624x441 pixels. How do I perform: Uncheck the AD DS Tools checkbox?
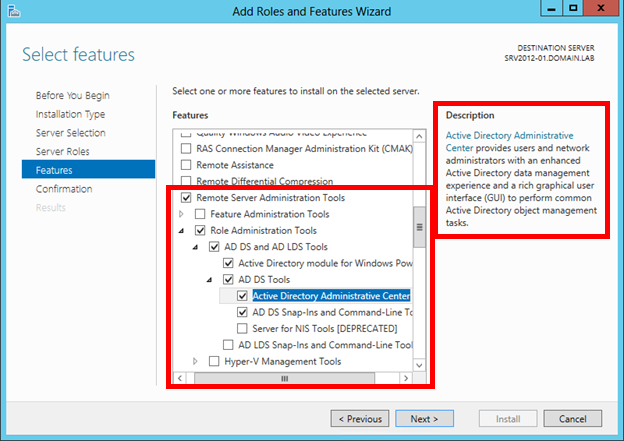228,279
